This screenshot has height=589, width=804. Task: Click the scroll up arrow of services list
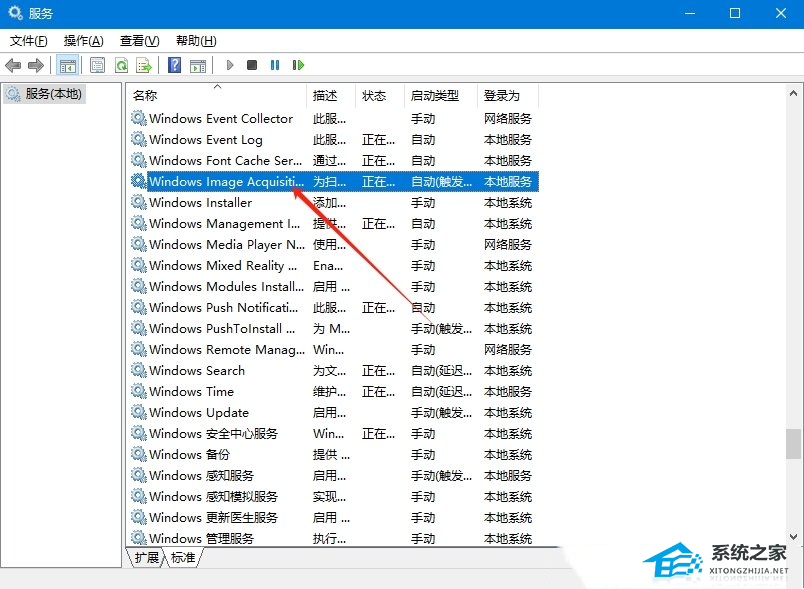tap(793, 93)
